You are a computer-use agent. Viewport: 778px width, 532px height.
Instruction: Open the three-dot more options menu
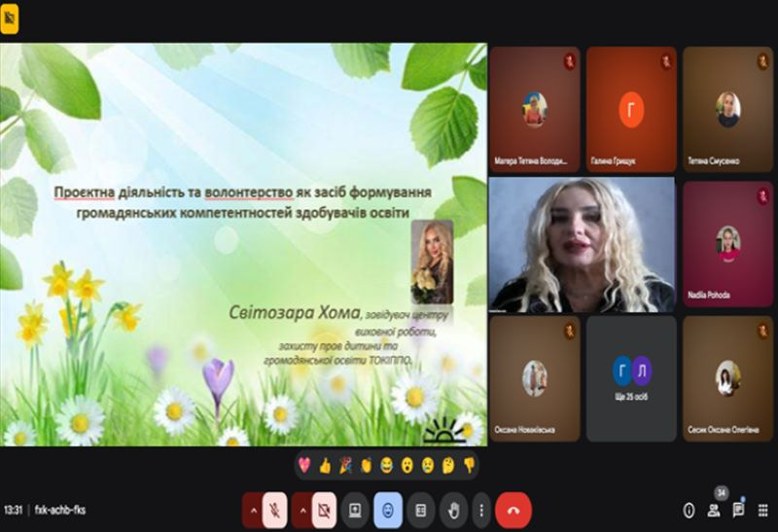pos(481,509)
